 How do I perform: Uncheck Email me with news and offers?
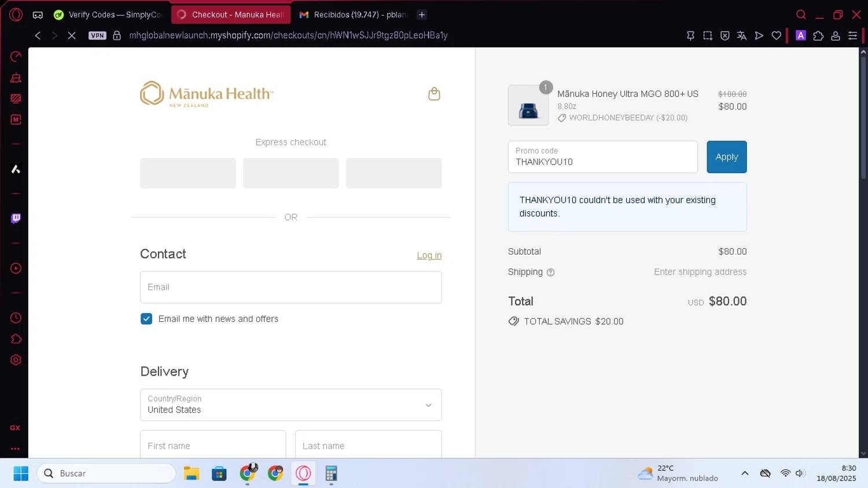pos(146,319)
